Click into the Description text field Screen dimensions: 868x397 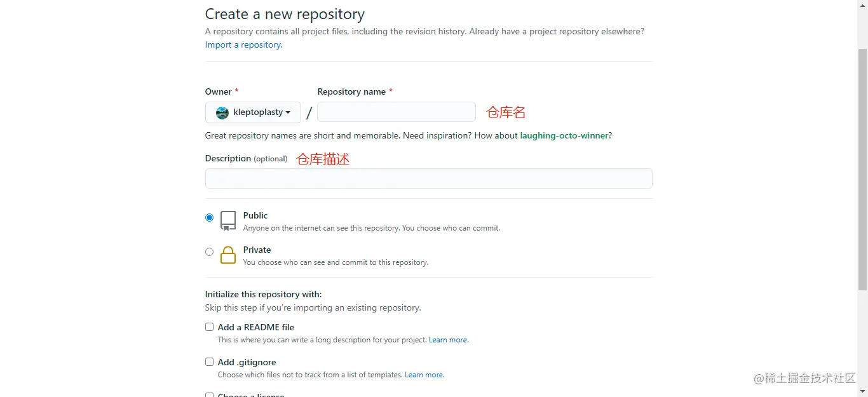tap(428, 178)
